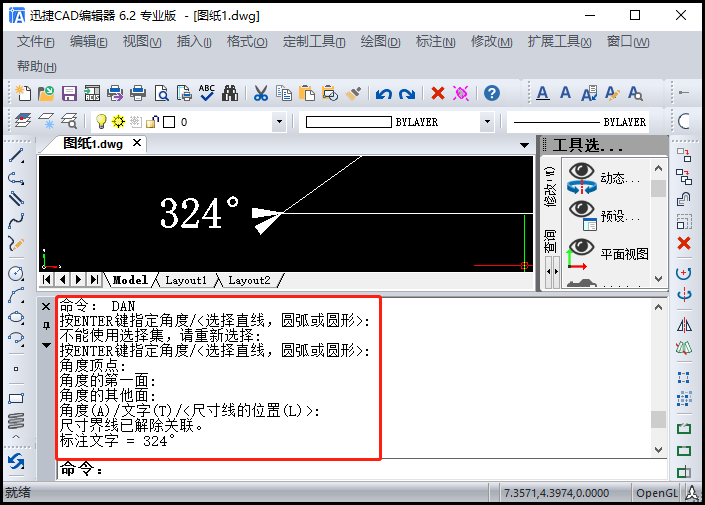Screen dimensions: 705x505
Task: Toggle layer on/off light bulb
Action: pyautogui.click(x=102, y=121)
